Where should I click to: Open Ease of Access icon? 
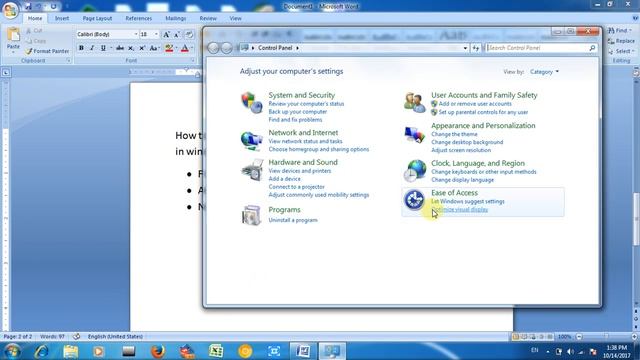[x=415, y=200]
